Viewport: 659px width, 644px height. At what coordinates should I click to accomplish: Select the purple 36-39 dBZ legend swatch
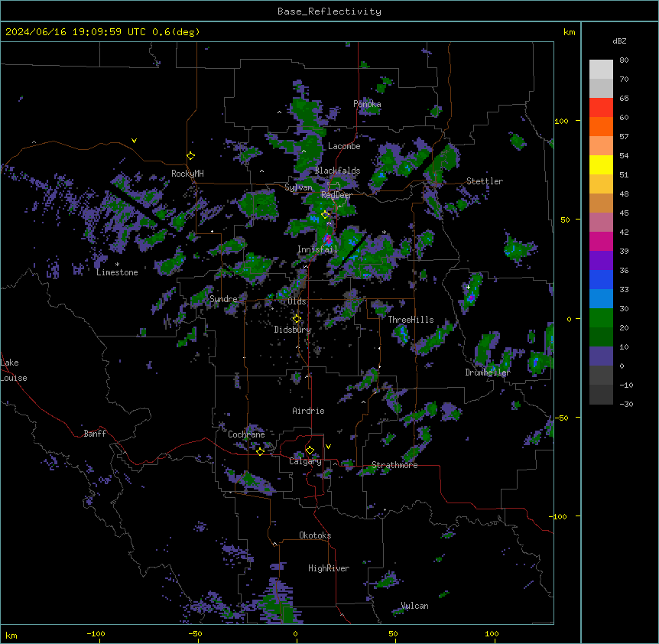point(601,261)
